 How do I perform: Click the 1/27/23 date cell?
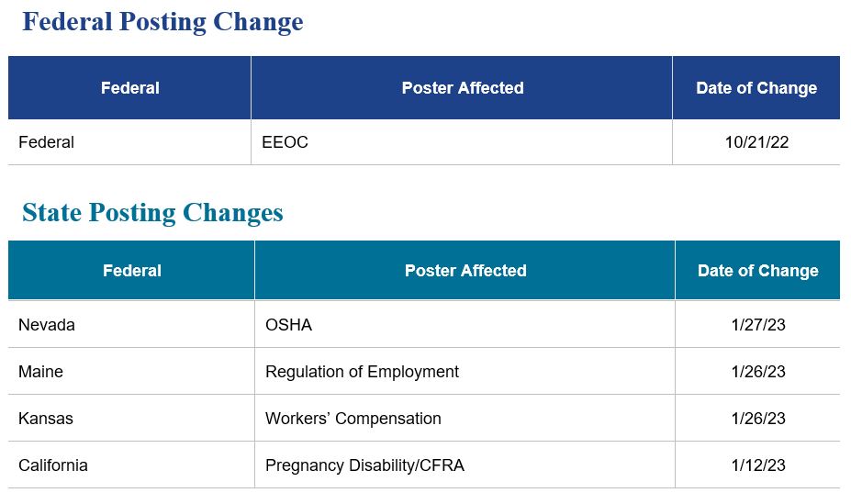(x=758, y=325)
